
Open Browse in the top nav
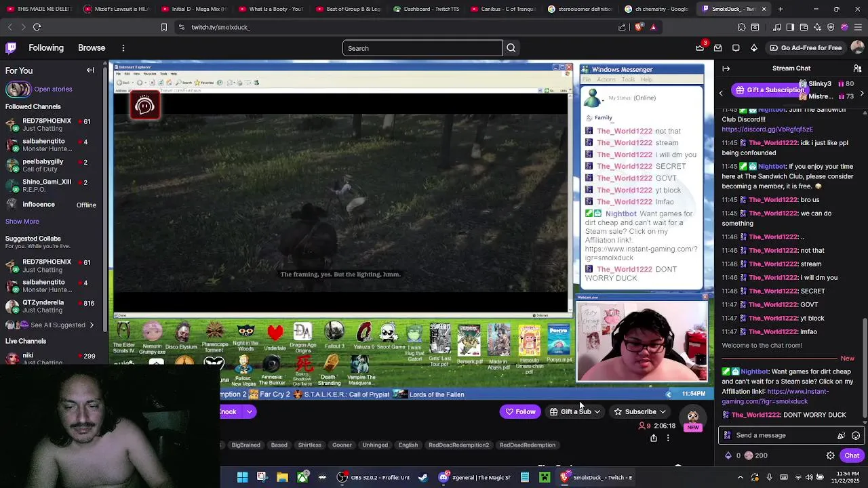(92, 48)
